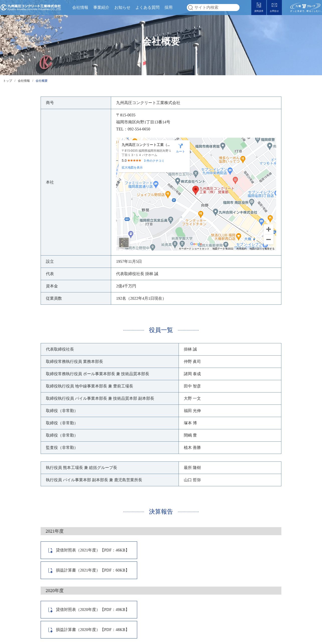Click ジョイフル野間店 restaurant icon
The width and height of the screenshot is (322, 644).
pyautogui.click(x=168, y=194)
